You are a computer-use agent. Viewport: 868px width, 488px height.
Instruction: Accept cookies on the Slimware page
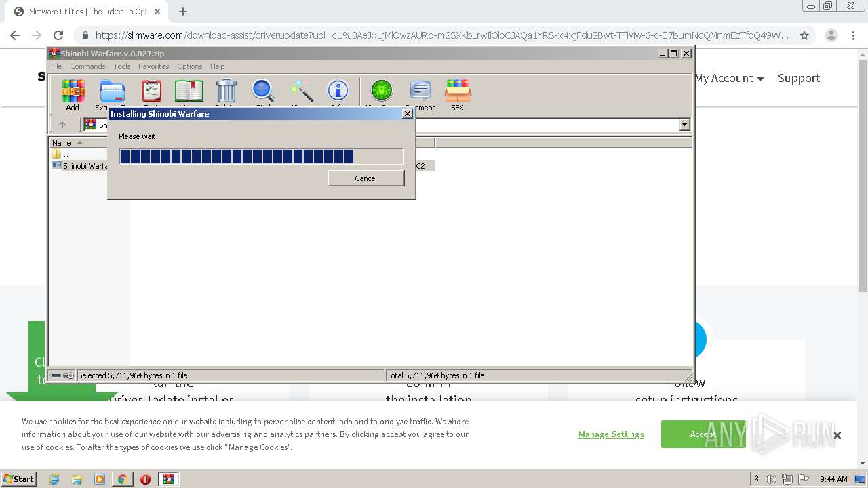tap(703, 434)
